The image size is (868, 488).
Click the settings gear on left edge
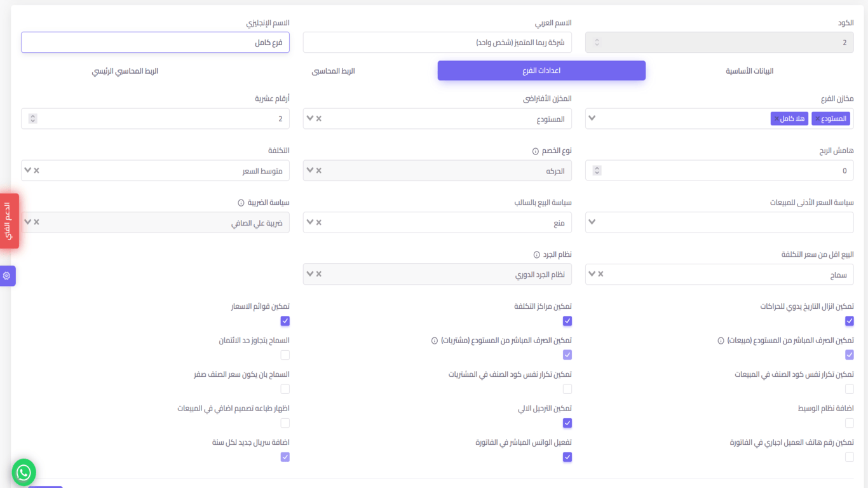tap(7, 276)
